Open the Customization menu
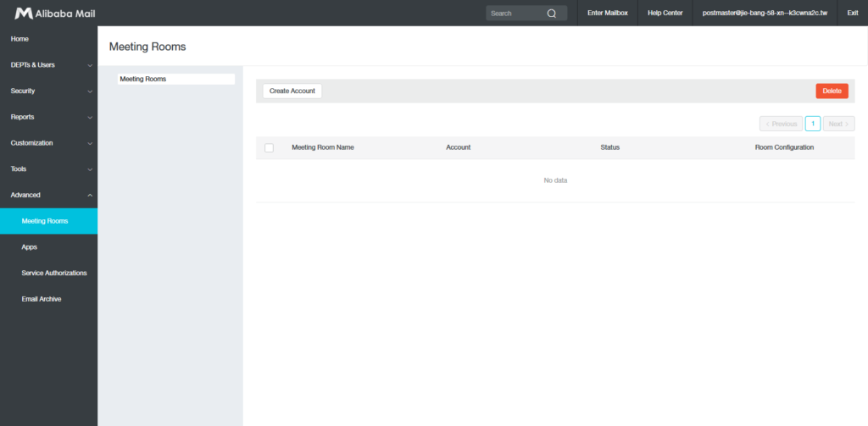 (31, 143)
